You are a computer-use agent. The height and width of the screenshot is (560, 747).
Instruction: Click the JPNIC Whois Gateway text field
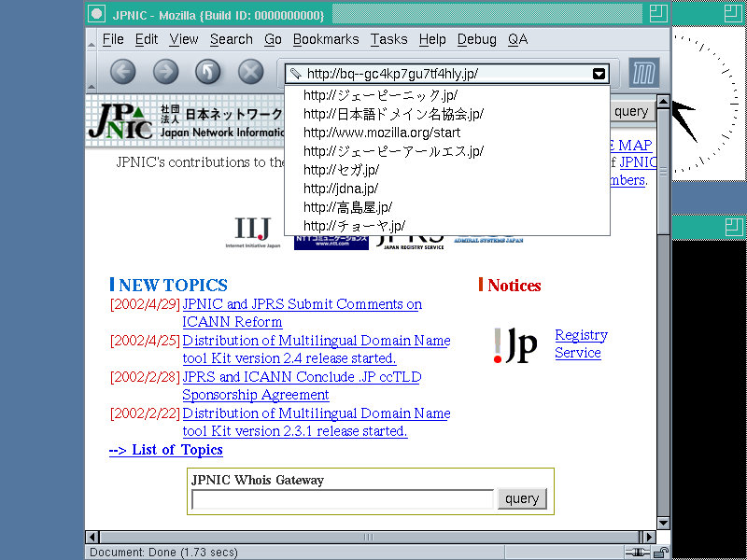point(342,499)
